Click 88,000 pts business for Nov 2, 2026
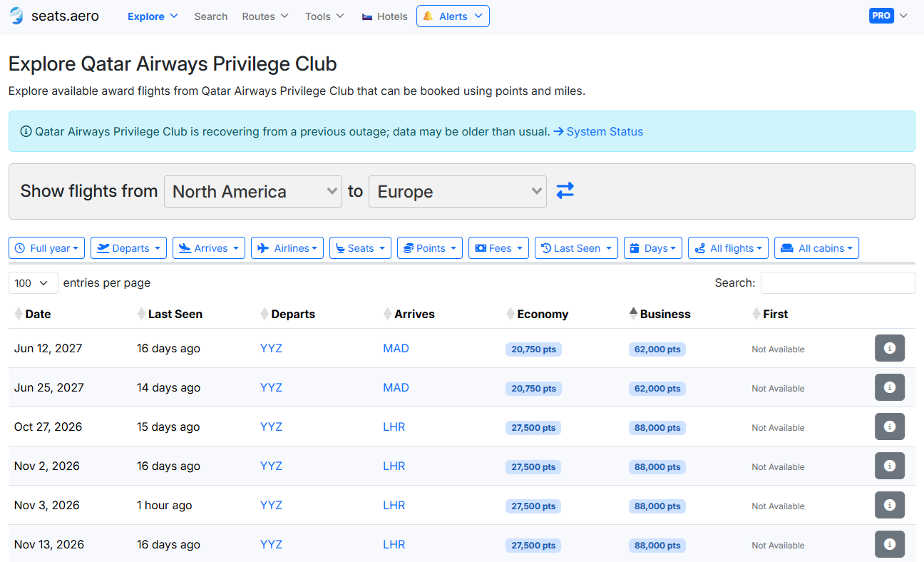The image size is (924, 562). (x=657, y=467)
